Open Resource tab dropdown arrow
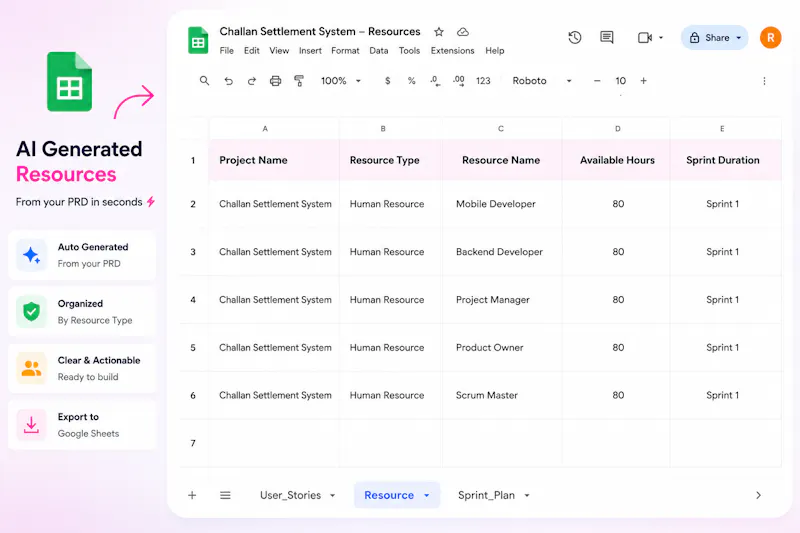 tap(427, 495)
